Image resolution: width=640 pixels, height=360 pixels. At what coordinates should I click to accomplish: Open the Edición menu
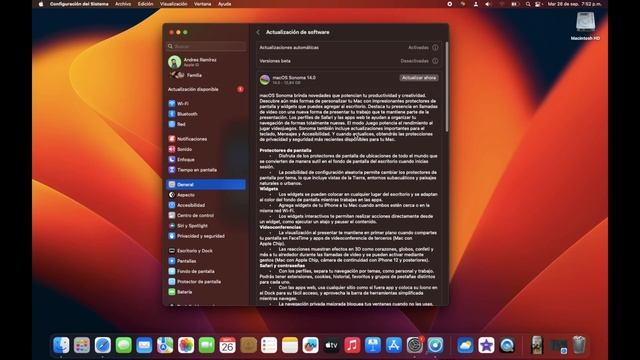[145, 4]
